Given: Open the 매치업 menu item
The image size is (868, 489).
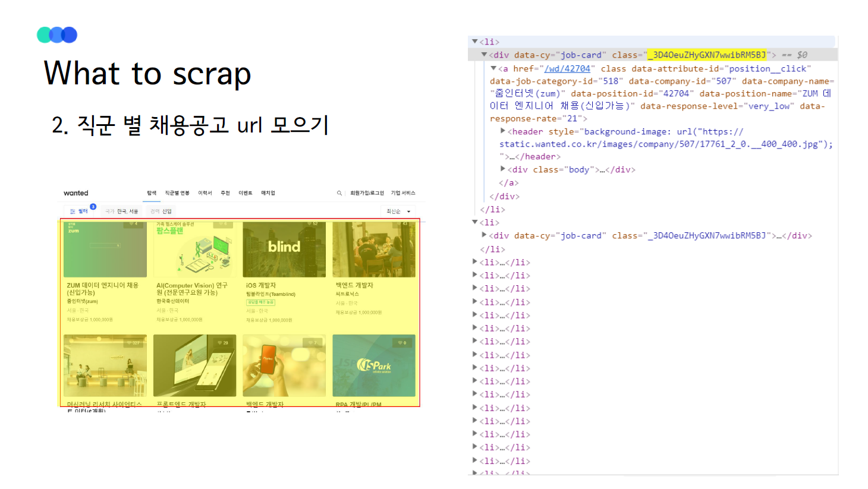Looking at the screenshot, I should click(268, 193).
